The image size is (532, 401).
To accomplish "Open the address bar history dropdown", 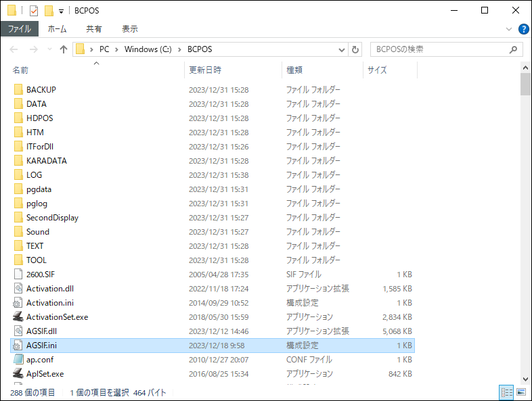I will pos(341,49).
